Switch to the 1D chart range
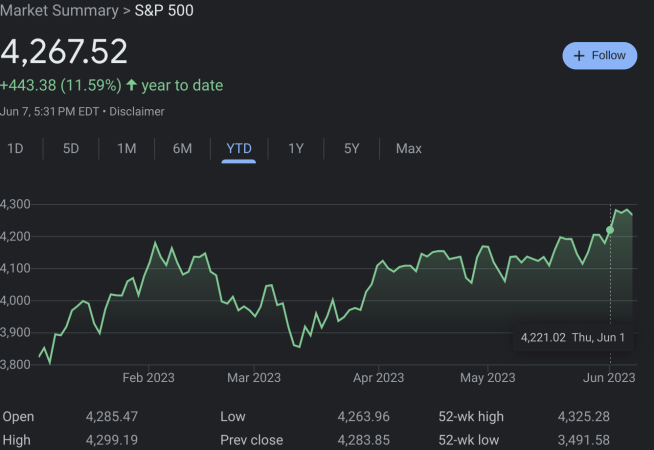The height and width of the screenshot is (450, 654). [x=15, y=148]
